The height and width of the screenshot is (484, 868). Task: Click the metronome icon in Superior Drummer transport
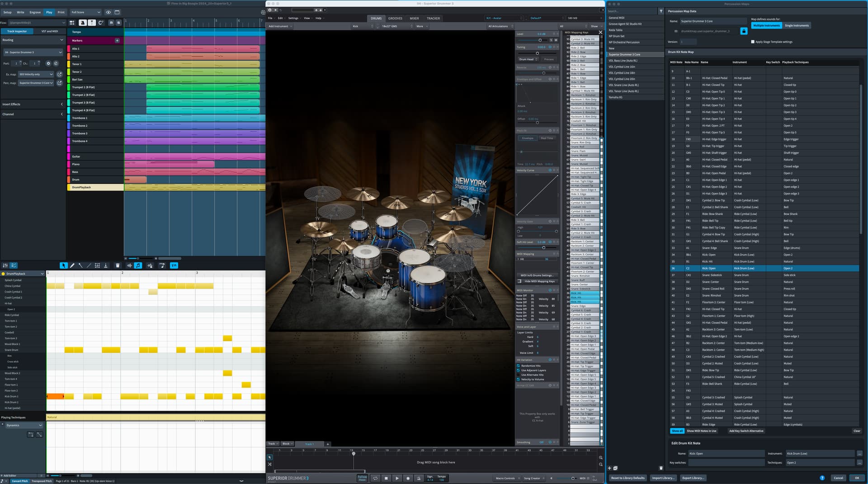pos(419,478)
